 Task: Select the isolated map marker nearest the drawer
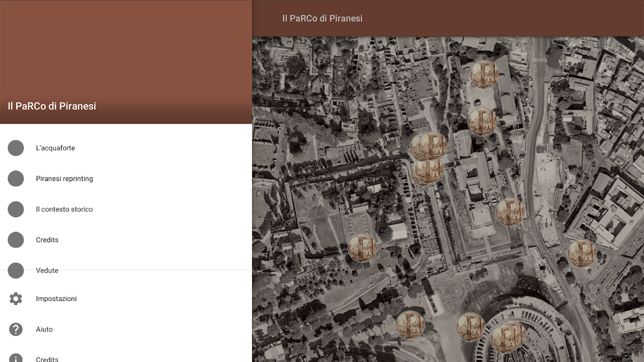(x=362, y=248)
